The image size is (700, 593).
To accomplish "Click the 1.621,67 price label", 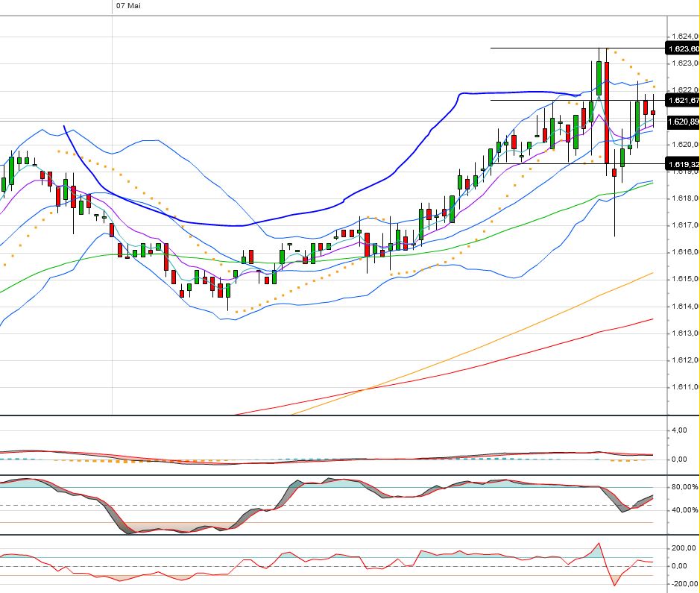I will tap(683, 101).
